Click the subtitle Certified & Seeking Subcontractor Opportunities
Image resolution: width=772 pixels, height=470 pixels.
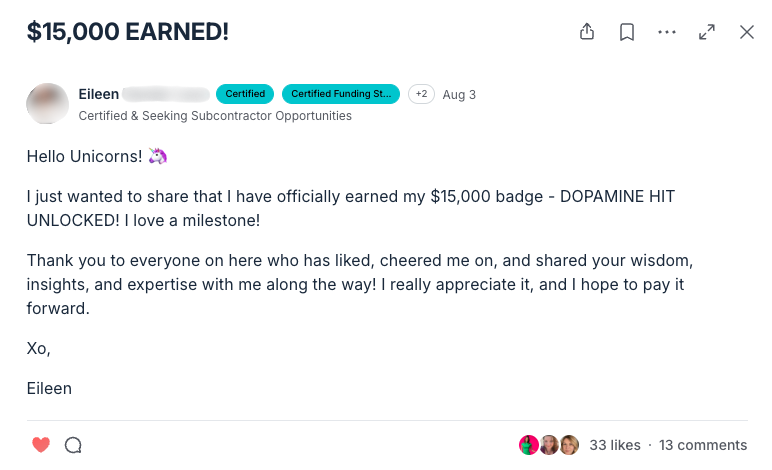coord(215,116)
